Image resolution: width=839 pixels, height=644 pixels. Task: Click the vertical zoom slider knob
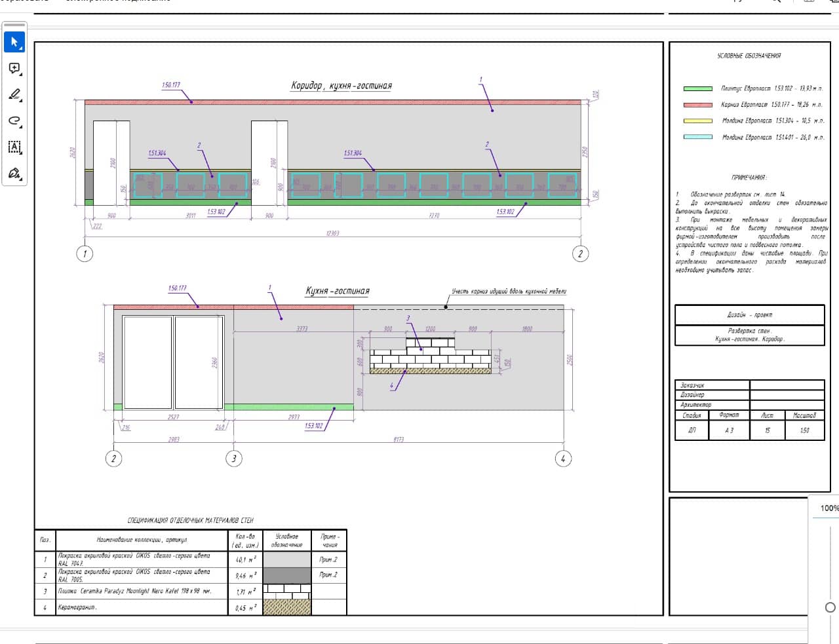click(x=830, y=607)
